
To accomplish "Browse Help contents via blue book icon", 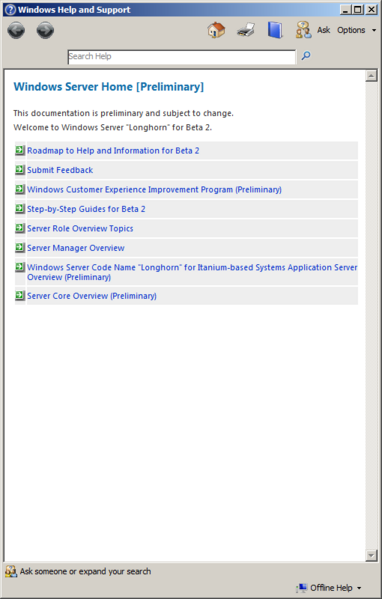I will [275, 30].
